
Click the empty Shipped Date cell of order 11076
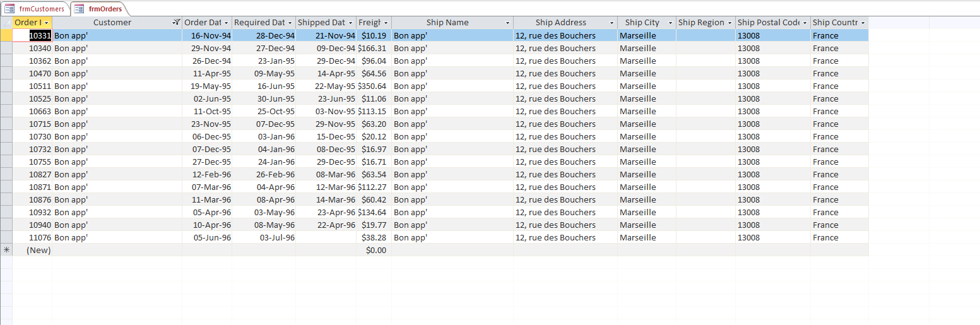pyautogui.click(x=326, y=237)
